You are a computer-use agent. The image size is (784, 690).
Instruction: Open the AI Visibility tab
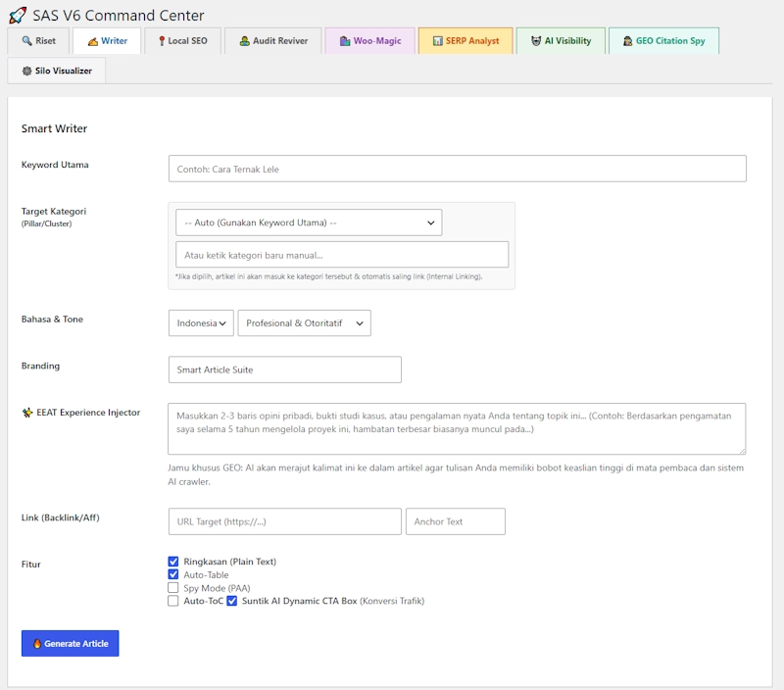tap(561, 41)
